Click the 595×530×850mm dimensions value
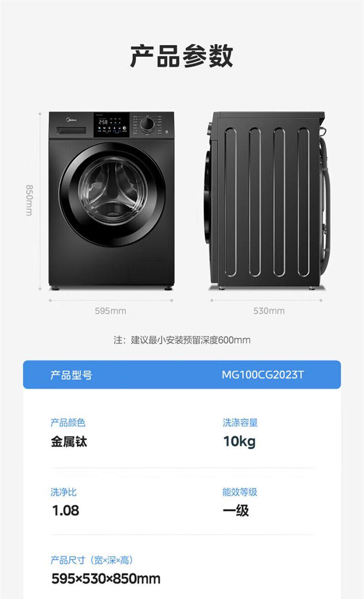This screenshot has width=364, height=599. coord(106,579)
